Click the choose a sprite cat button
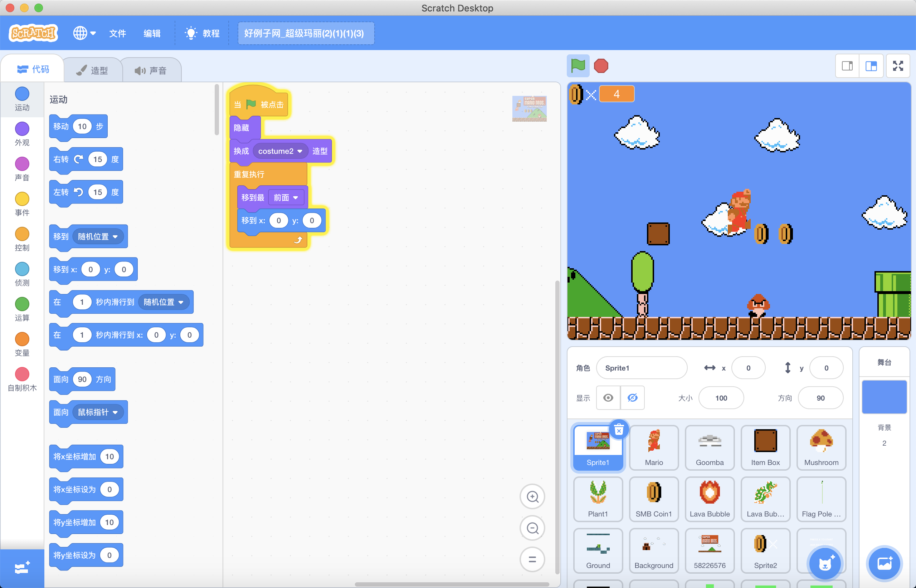 coord(825,564)
